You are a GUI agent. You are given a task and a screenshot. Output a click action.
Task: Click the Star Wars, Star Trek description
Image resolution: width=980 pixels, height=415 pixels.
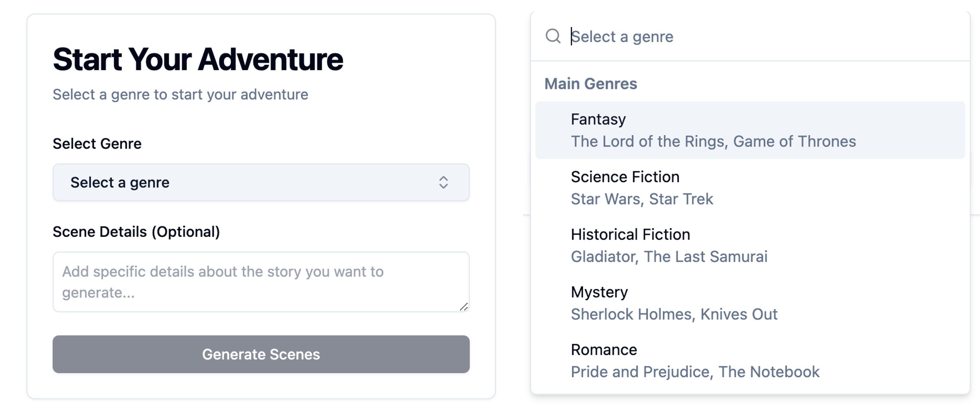point(642,199)
